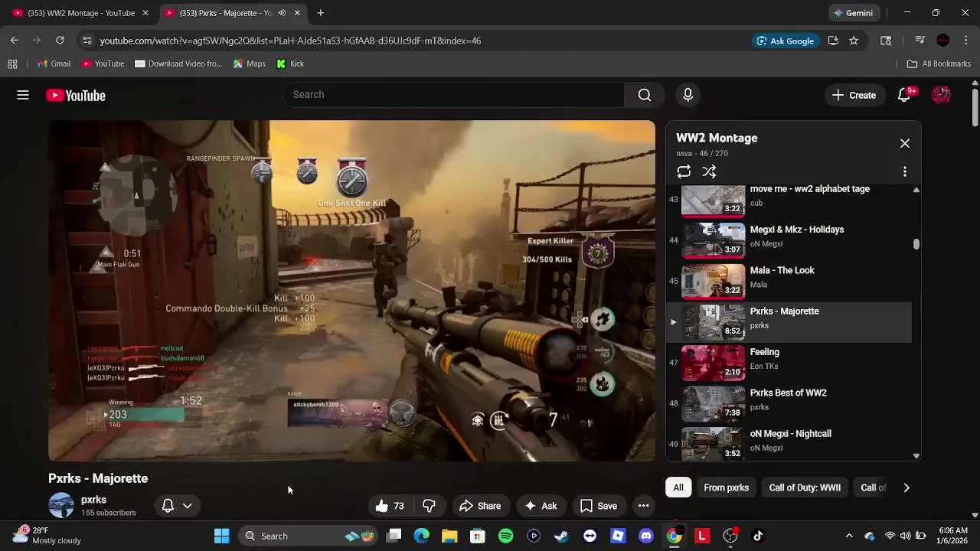
Task: Close the WW2 Montage playlist panel
Action: pyautogui.click(x=905, y=143)
